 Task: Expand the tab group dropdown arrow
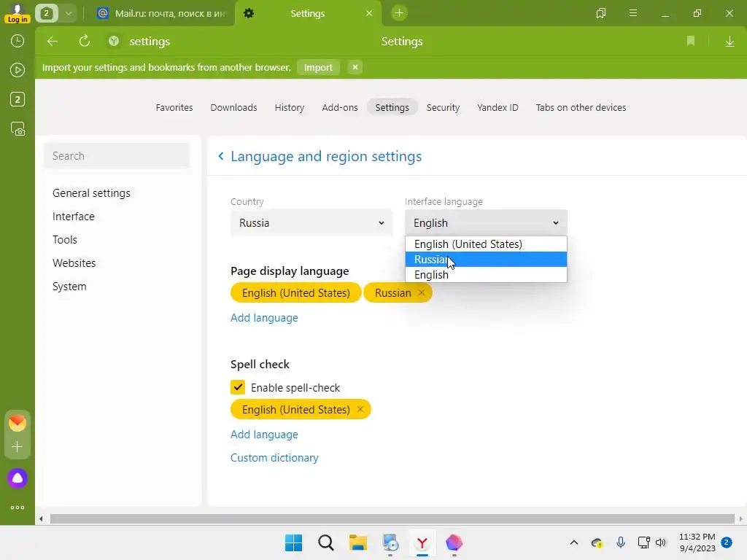click(x=69, y=13)
